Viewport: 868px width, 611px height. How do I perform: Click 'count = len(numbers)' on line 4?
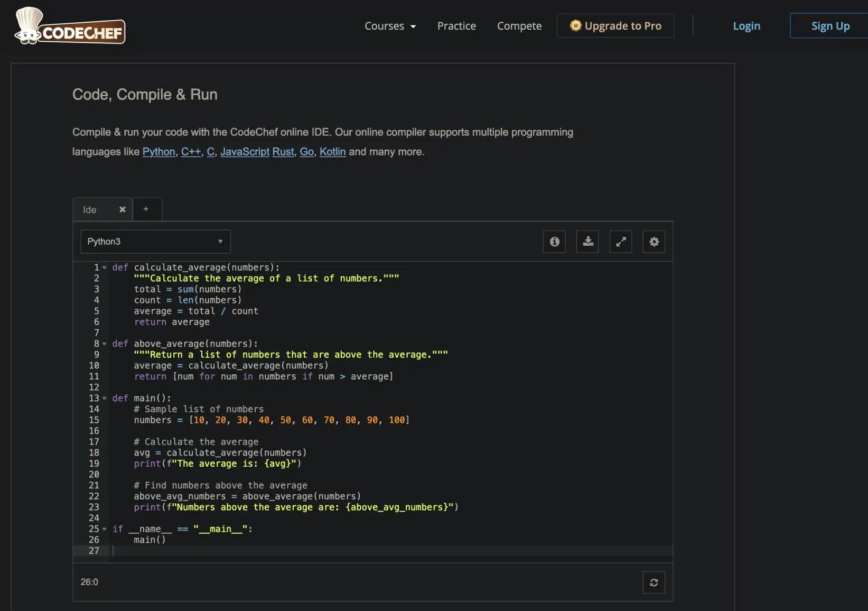[188, 300]
